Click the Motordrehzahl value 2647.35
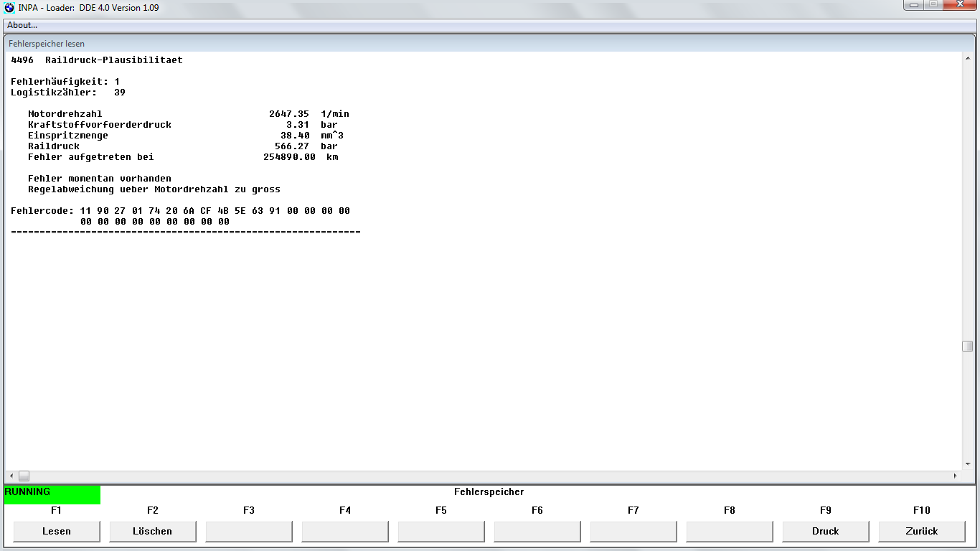The image size is (980, 551). pos(289,114)
